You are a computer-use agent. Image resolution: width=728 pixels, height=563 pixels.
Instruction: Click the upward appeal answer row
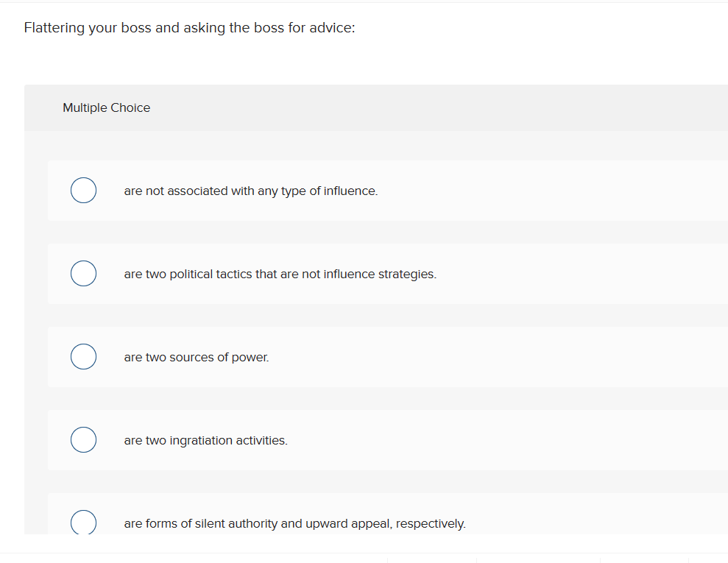click(294, 523)
